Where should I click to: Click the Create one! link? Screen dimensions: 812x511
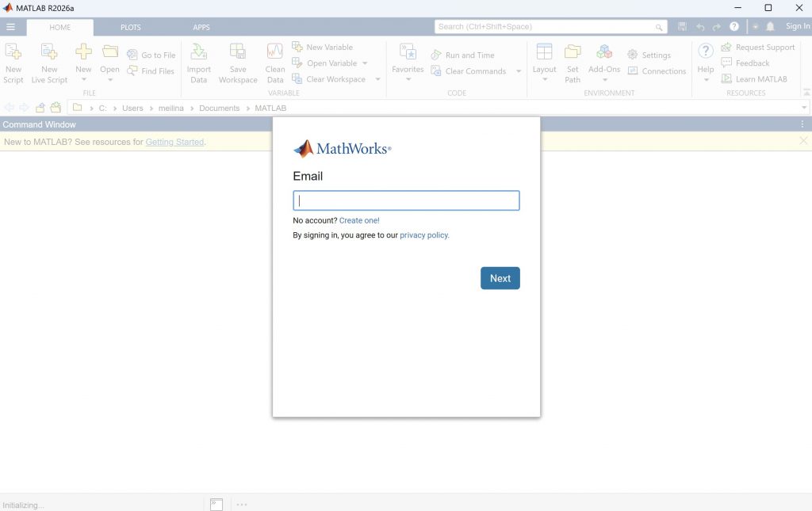coord(359,220)
